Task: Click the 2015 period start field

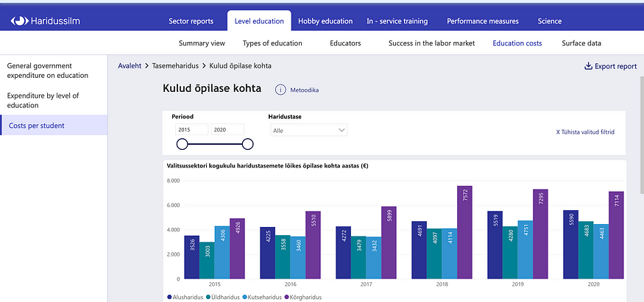Action: coord(192,129)
